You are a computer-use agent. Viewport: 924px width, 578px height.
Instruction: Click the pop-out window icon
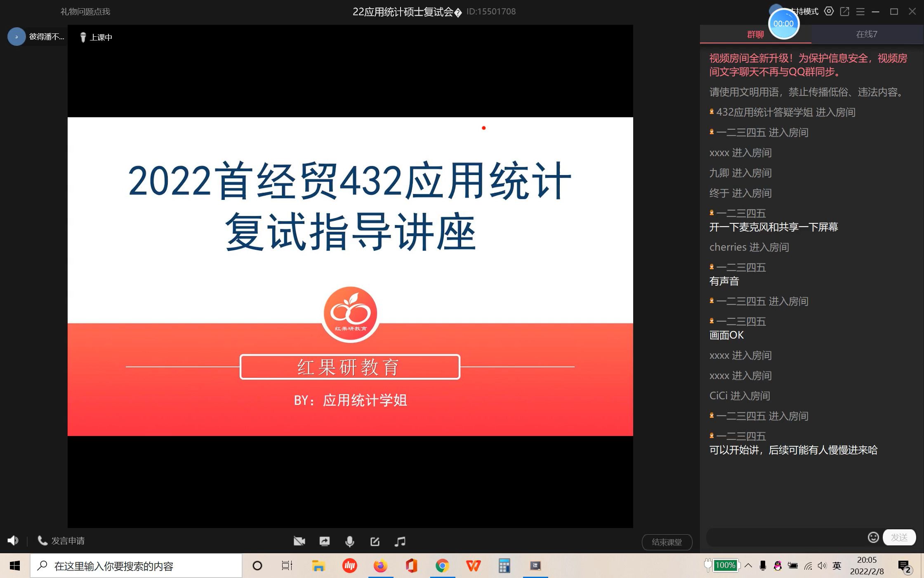(x=844, y=12)
